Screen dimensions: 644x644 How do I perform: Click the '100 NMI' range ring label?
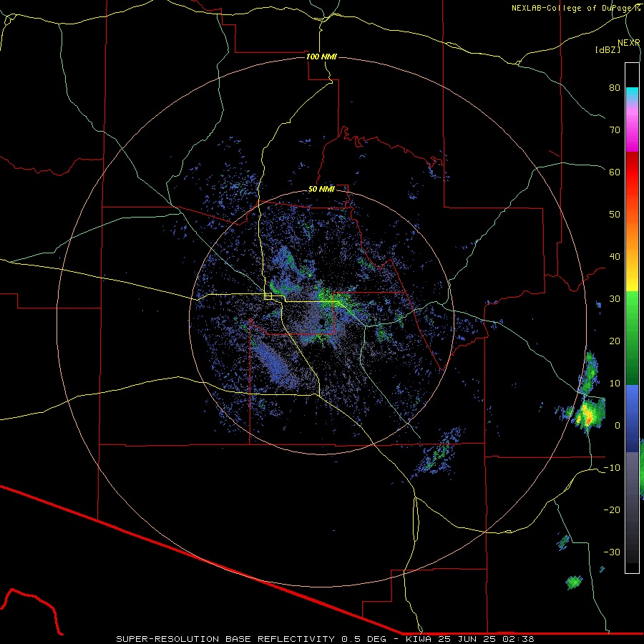tap(321, 57)
